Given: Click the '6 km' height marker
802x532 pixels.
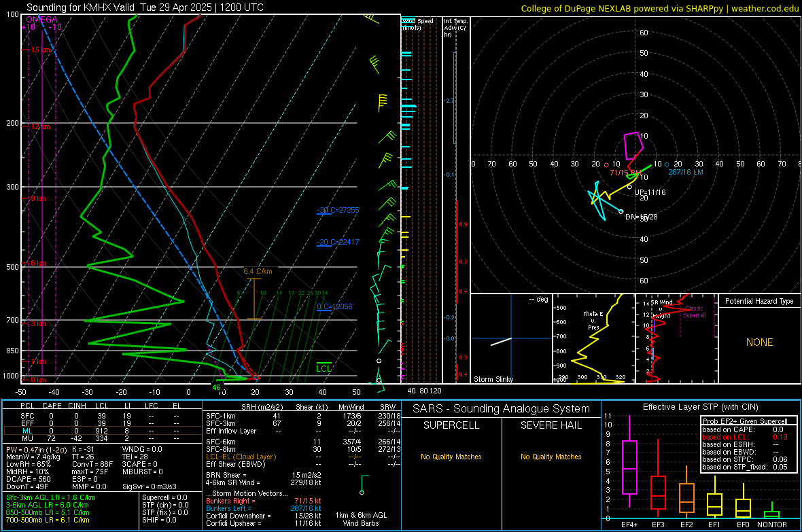Looking at the screenshot, I should [38, 263].
